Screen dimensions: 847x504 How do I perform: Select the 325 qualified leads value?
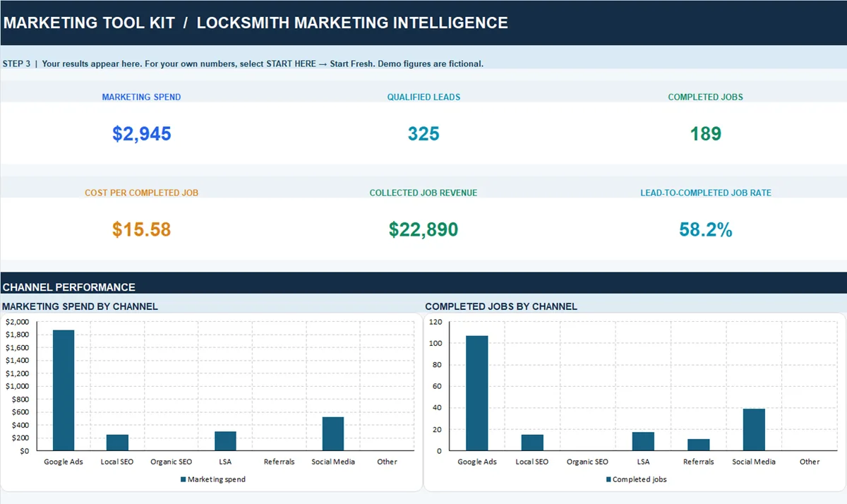point(423,133)
